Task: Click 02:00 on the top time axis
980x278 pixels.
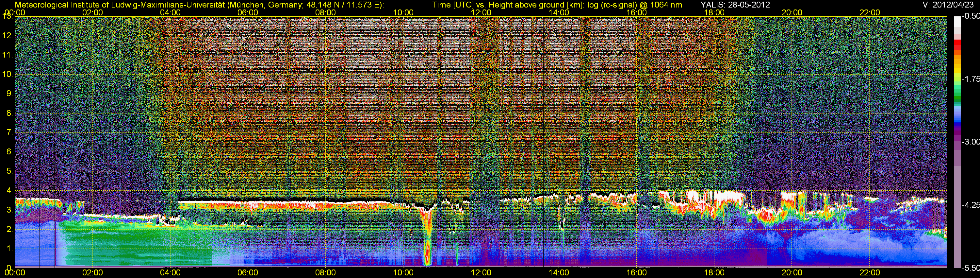Action: click(92, 12)
